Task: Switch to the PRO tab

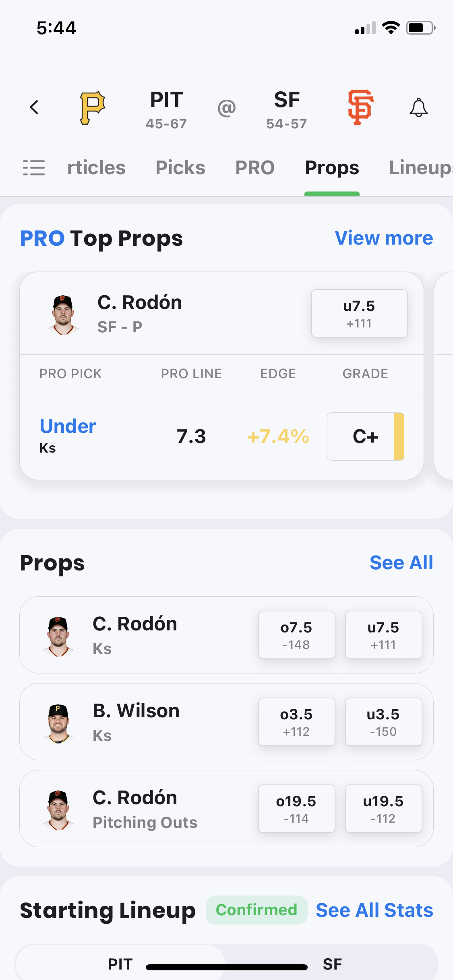Action: 255,168
